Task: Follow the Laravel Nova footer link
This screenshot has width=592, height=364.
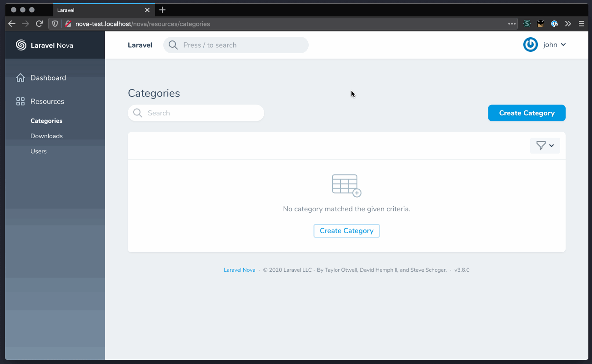Action: tap(239, 269)
